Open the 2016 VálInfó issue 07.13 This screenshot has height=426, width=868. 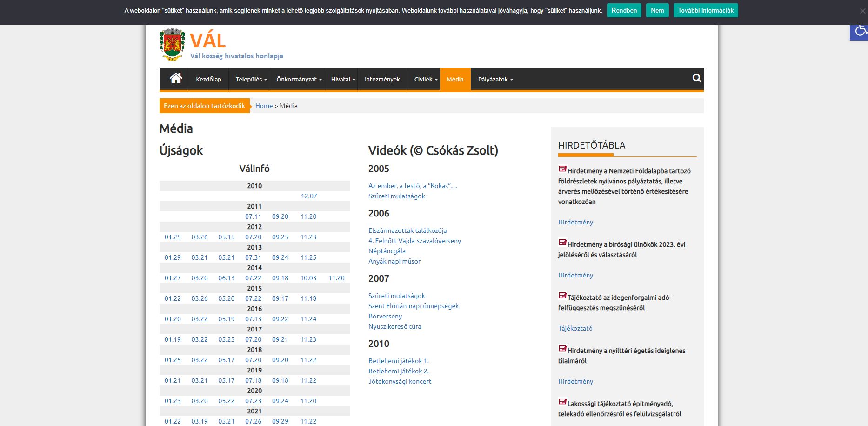tap(253, 319)
